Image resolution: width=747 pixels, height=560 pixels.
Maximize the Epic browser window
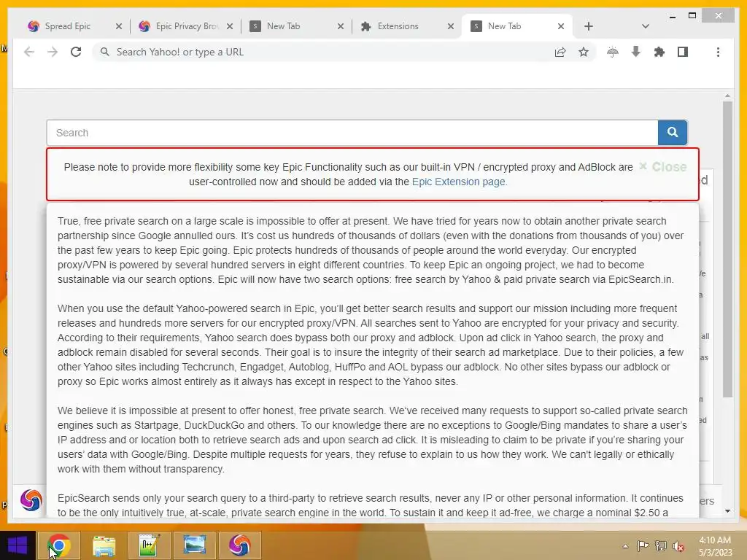click(692, 16)
